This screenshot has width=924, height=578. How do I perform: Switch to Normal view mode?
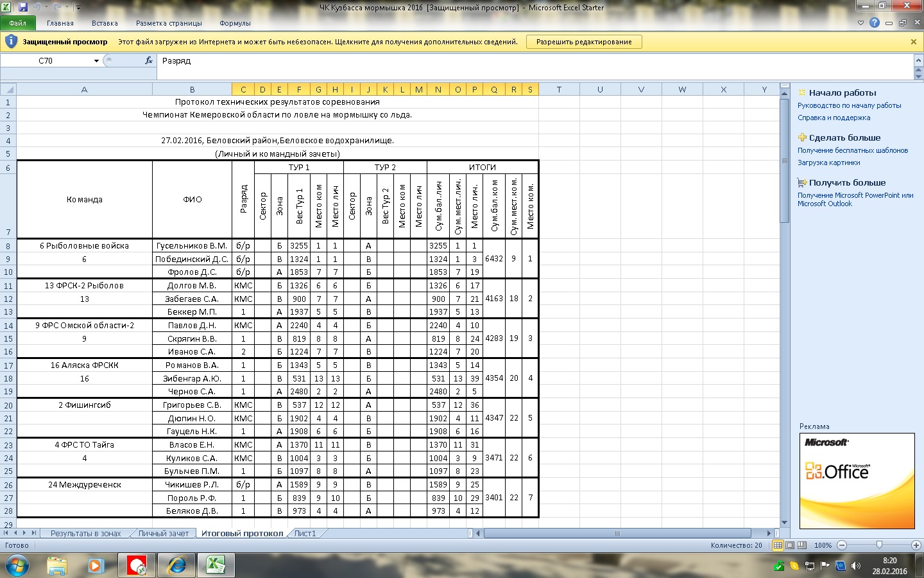click(x=778, y=545)
